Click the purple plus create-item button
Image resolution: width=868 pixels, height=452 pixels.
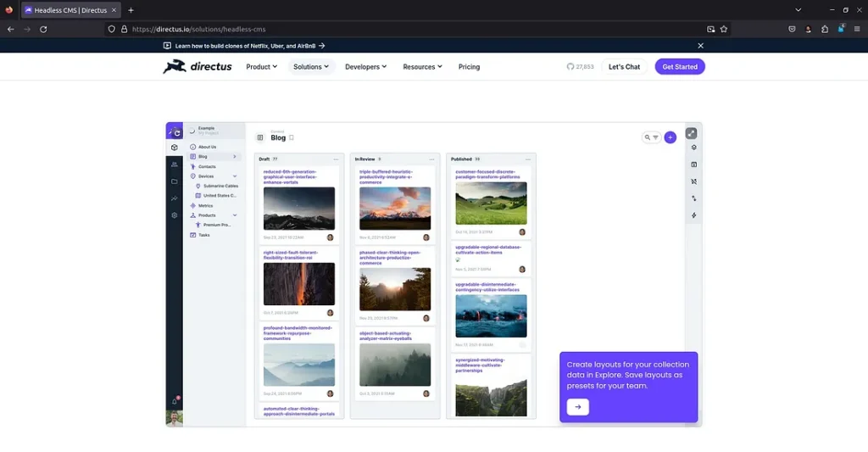(x=670, y=137)
